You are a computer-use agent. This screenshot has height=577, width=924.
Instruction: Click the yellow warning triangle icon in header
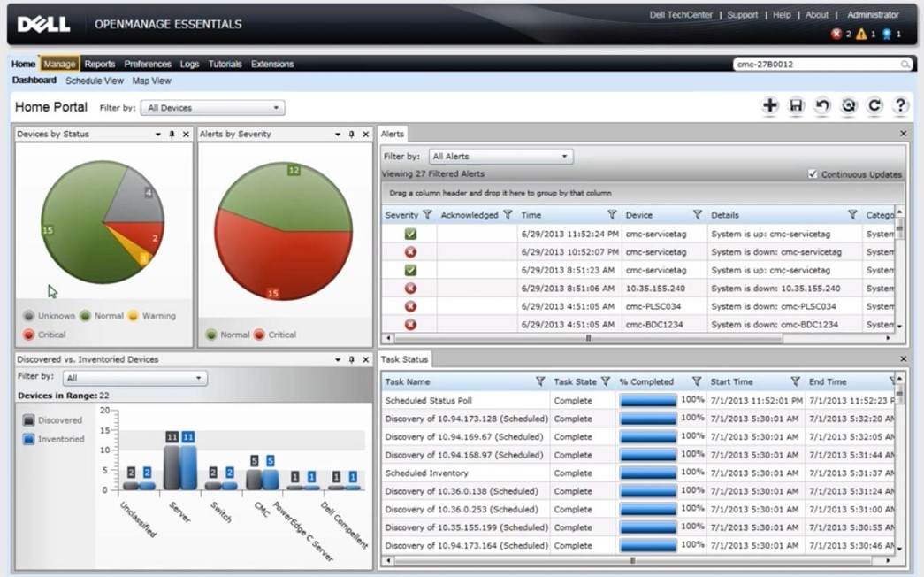pos(861,34)
